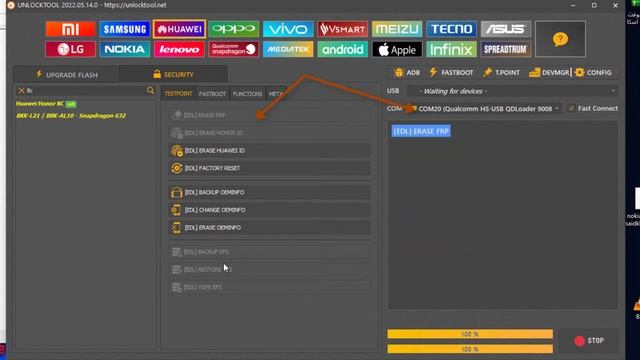Click the UnlockTool title bar logo
Screen dimensions: 640x360
11,5
